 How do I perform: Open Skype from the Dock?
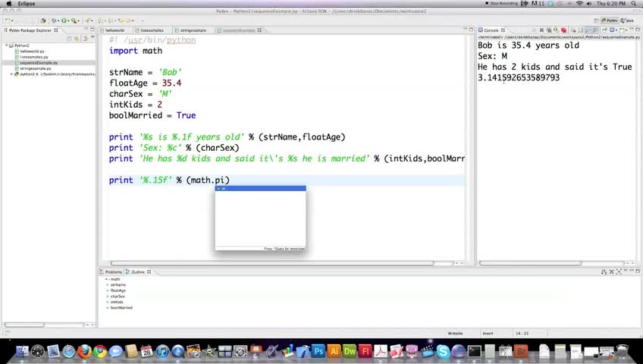point(443,351)
